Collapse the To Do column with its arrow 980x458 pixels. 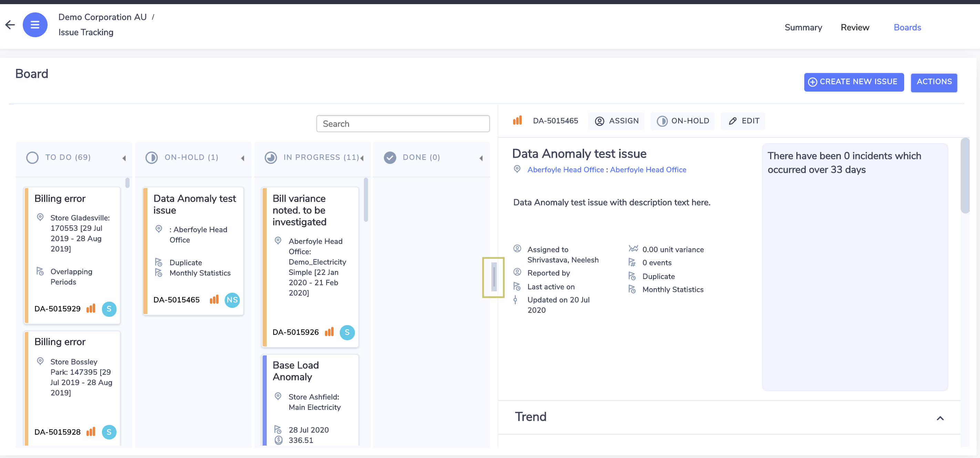pyautogui.click(x=124, y=158)
